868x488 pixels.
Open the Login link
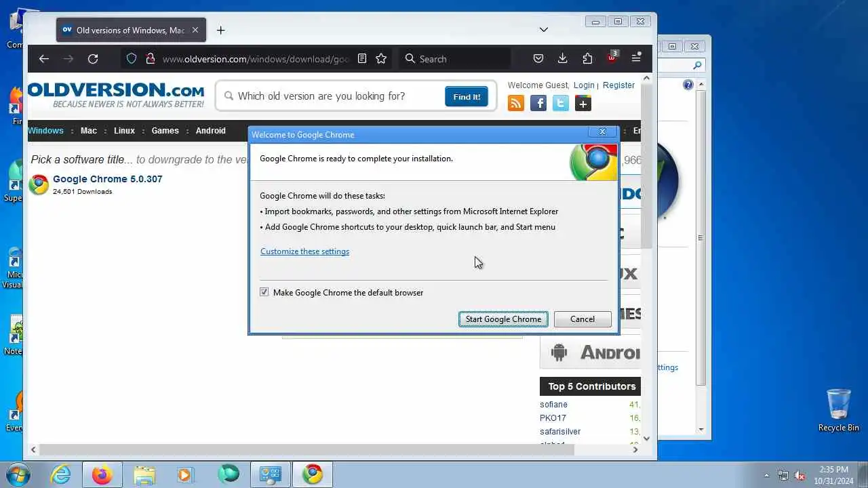click(x=584, y=85)
